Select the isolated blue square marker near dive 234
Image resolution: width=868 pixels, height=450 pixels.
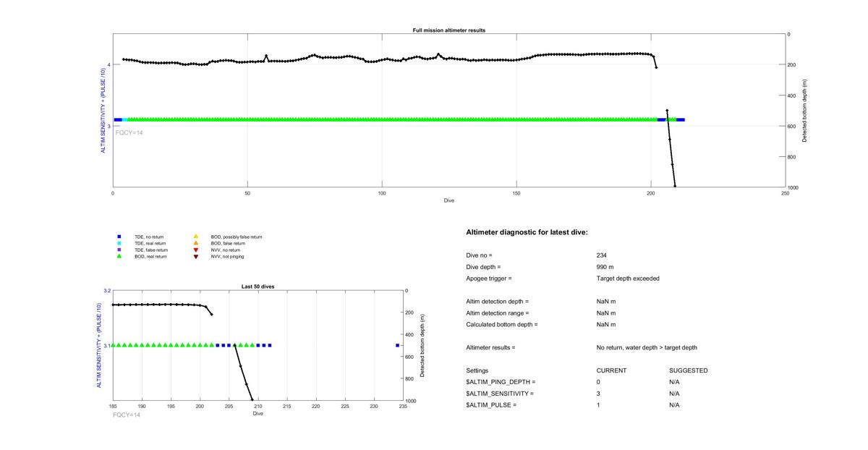397,345
